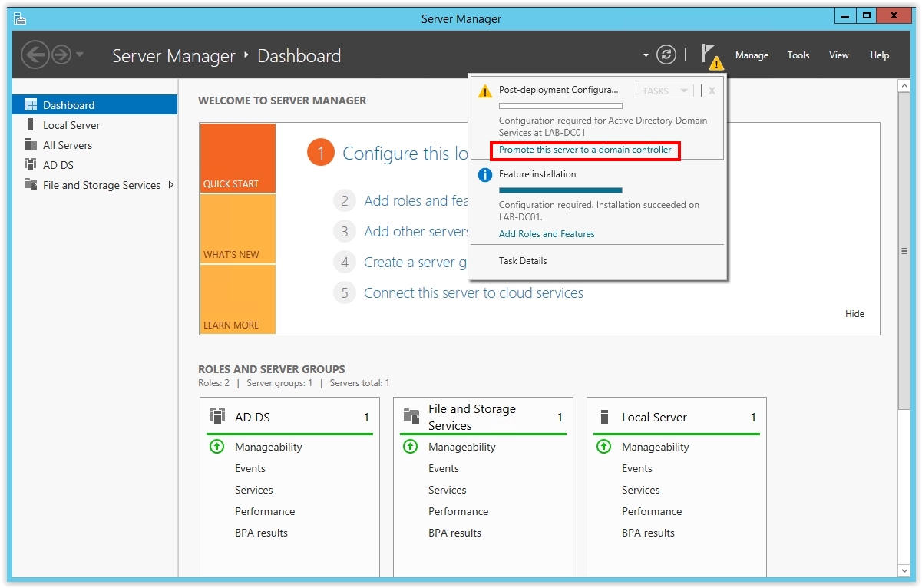The width and height of the screenshot is (922, 588).
Task: Click the forward navigation arrow
Action: [x=61, y=55]
